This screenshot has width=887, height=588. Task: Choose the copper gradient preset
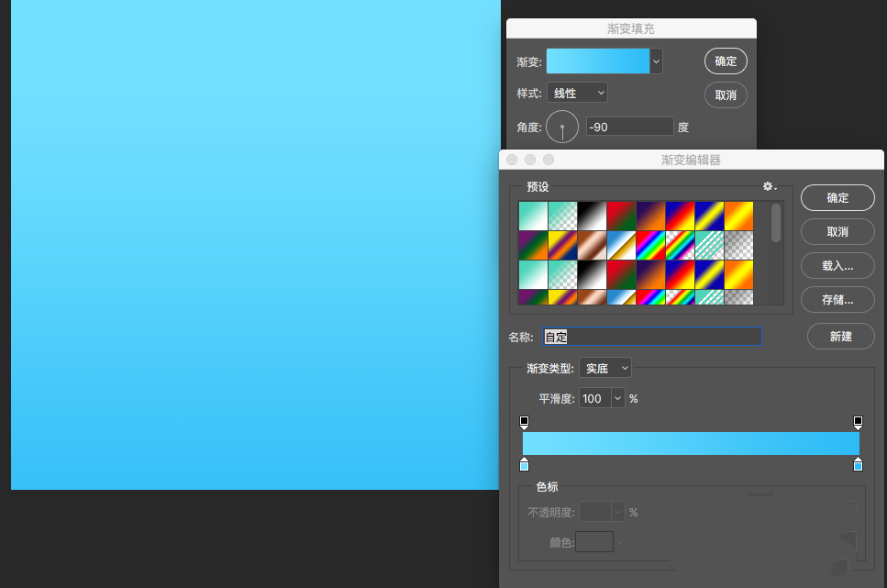pyautogui.click(x=592, y=245)
